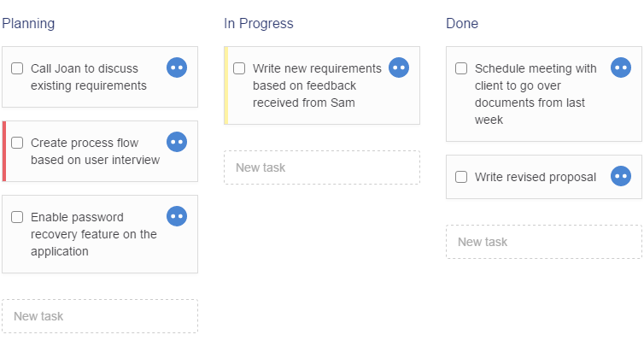Open options icon on Call Joan task
This screenshot has height=364, width=644.
(x=177, y=68)
